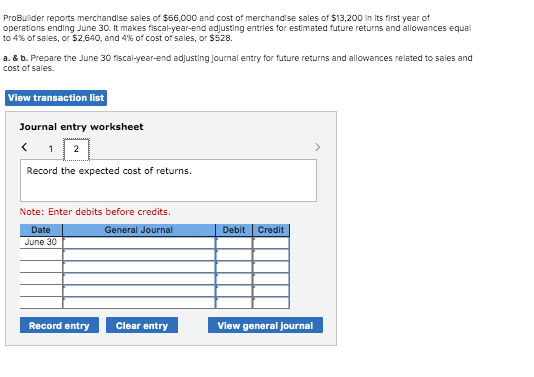Screen dimensions: 534x377
Task: Click the next entry right chevron
Action: (x=317, y=147)
